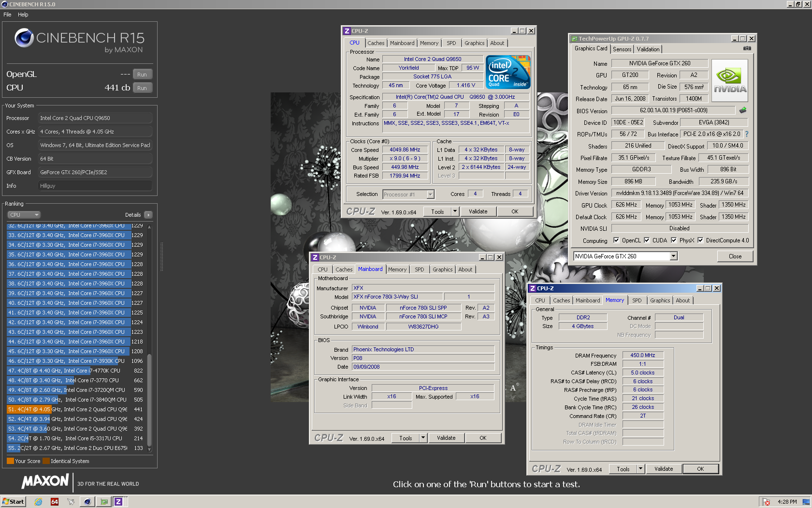The height and width of the screenshot is (508, 812).
Task: Click the Info field containing Hillguy
Action: coord(95,186)
